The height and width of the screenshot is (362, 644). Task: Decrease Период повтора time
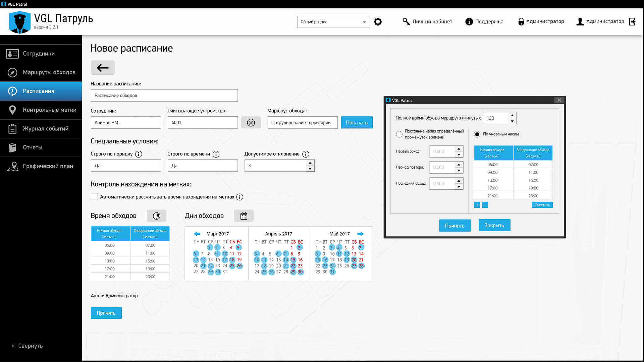pyautogui.click(x=459, y=171)
